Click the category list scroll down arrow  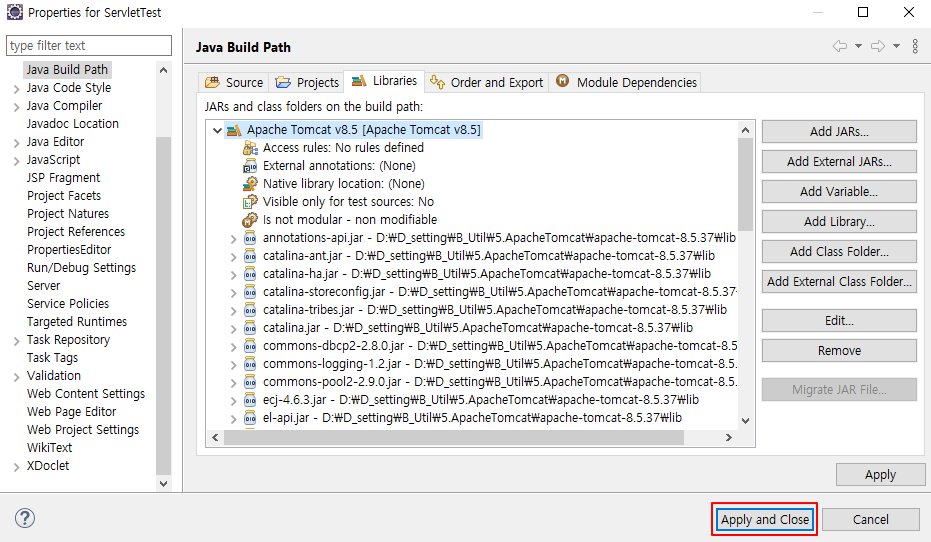163,484
